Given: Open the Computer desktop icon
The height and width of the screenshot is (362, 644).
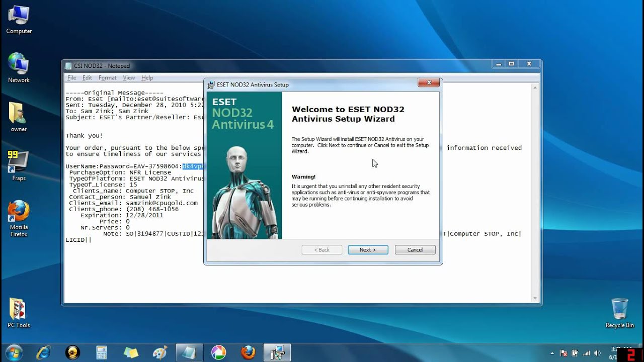Looking at the screenshot, I should (x=19, y=20).
